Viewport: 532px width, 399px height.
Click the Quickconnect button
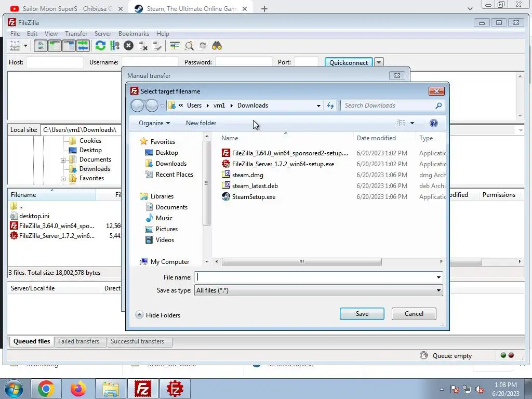coord(349,62)
